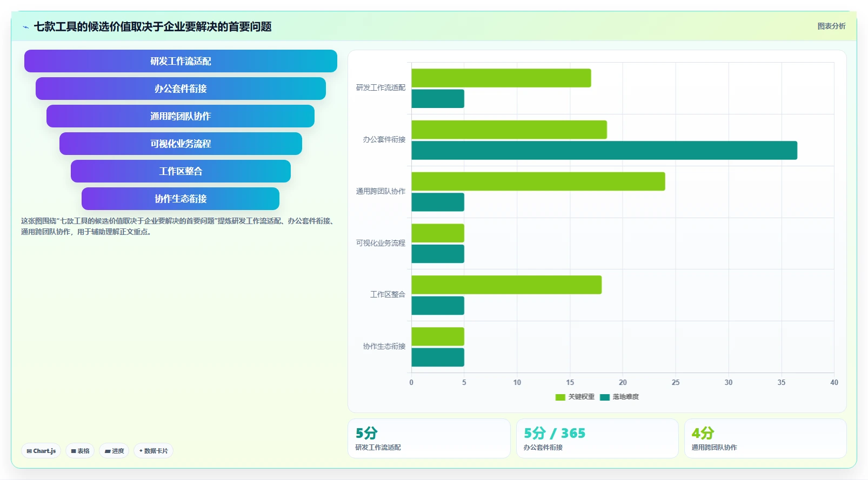The height and width of the screenshot is (480, 868).
Task: Select the 可视化业务流程 funnel bar
Action: click(181, 144)
